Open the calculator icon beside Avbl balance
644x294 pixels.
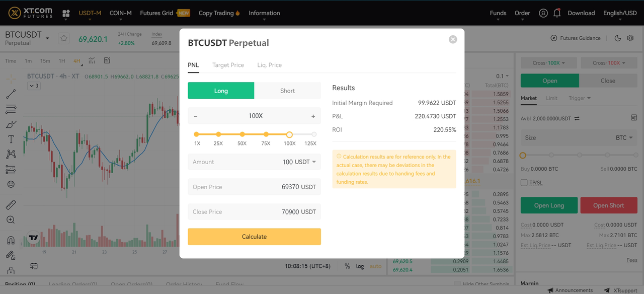pos(634,118)
